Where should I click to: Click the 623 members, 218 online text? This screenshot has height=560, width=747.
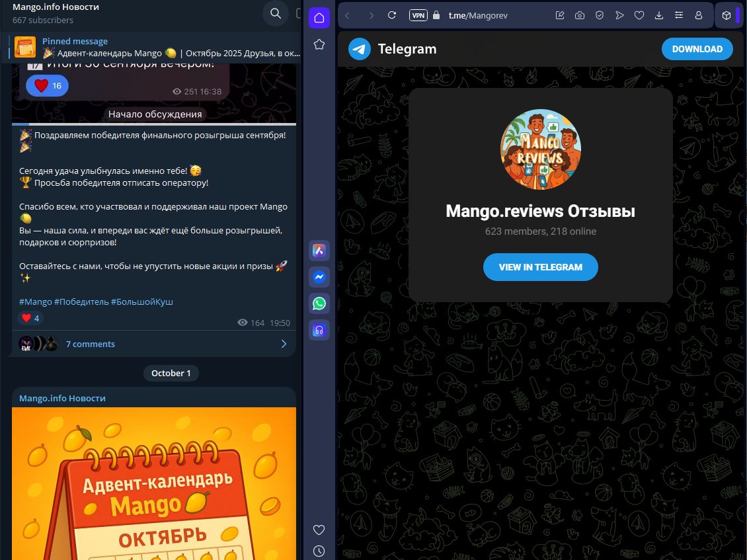540,231
